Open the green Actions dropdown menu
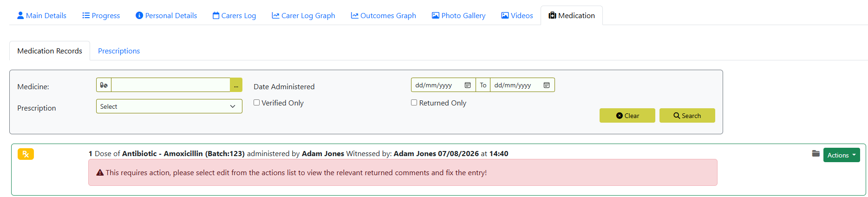 (842, 155)
